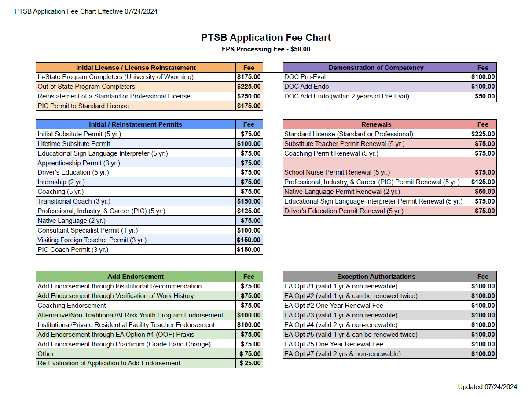Click the Renewals table header

pyautogui.click(x=376, y=124)
